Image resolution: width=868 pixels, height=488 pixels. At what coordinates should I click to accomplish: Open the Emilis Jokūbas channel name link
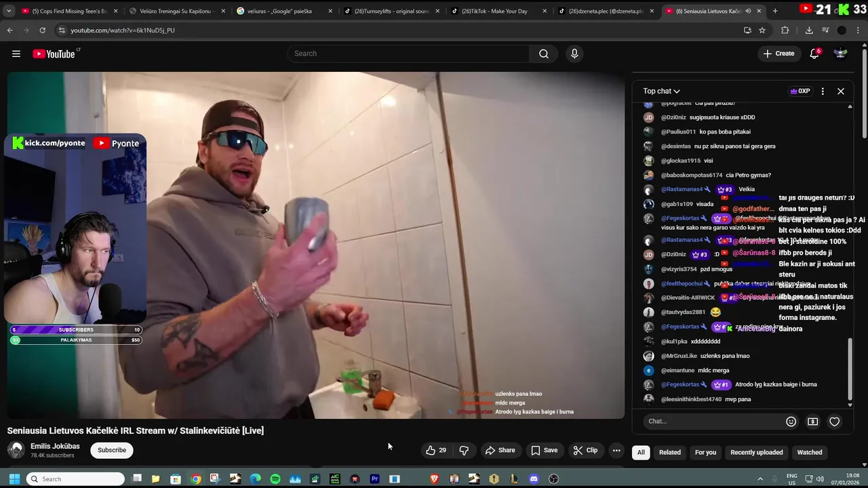coord(55,446)
